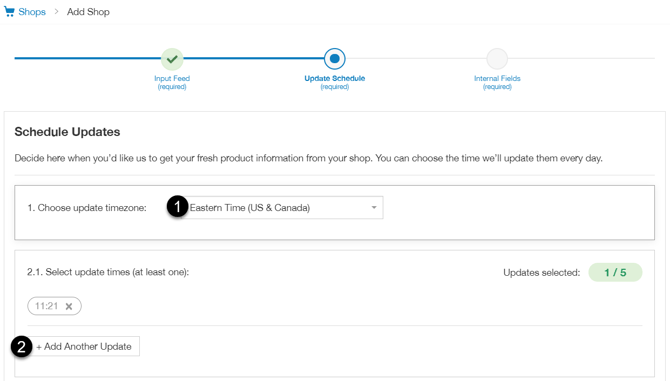This screenshot has height=381, width=670.
Task: Click the Internal Fields step circle
Action: (497, 59)
